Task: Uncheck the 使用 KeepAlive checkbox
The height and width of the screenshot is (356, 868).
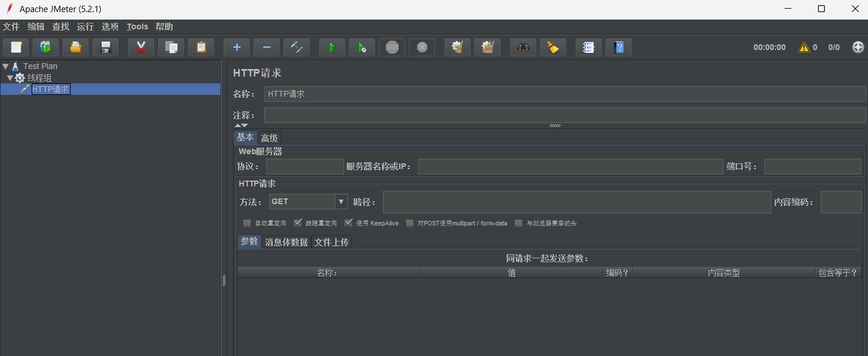Action: [x=349, y=223]
